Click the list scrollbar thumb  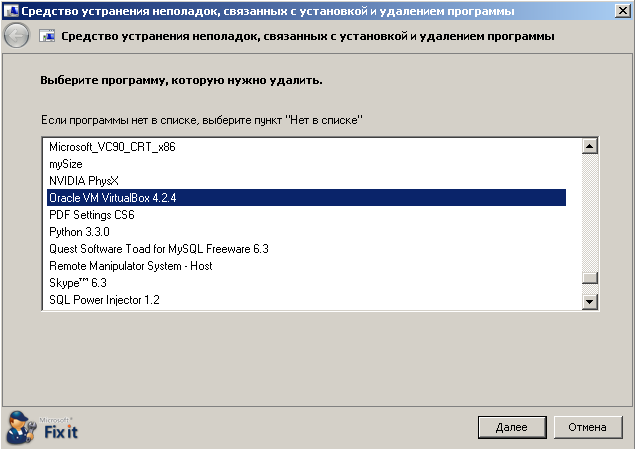click(590, 279)
